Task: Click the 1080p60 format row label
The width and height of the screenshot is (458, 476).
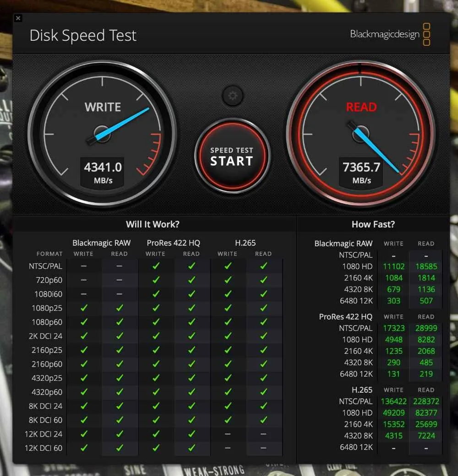Action: (47, 322)
